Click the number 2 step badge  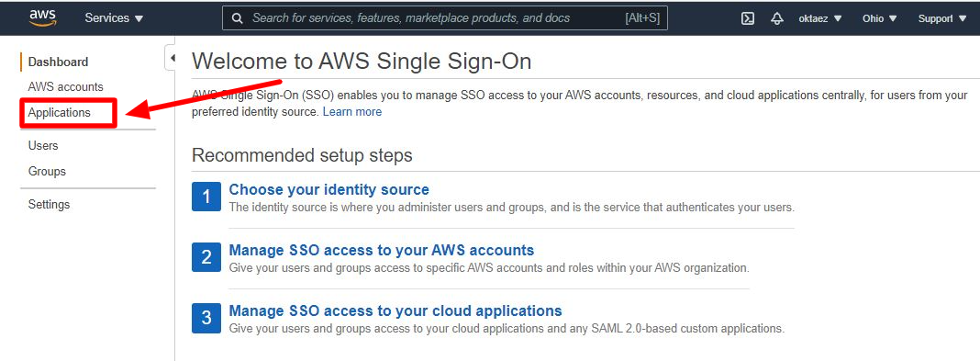[x=206, y=257]
